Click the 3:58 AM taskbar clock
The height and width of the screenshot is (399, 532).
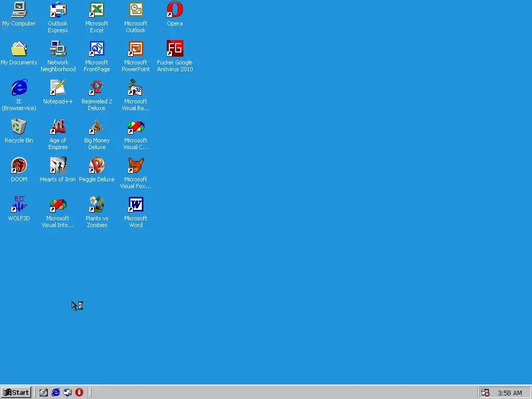pos(510,393)
